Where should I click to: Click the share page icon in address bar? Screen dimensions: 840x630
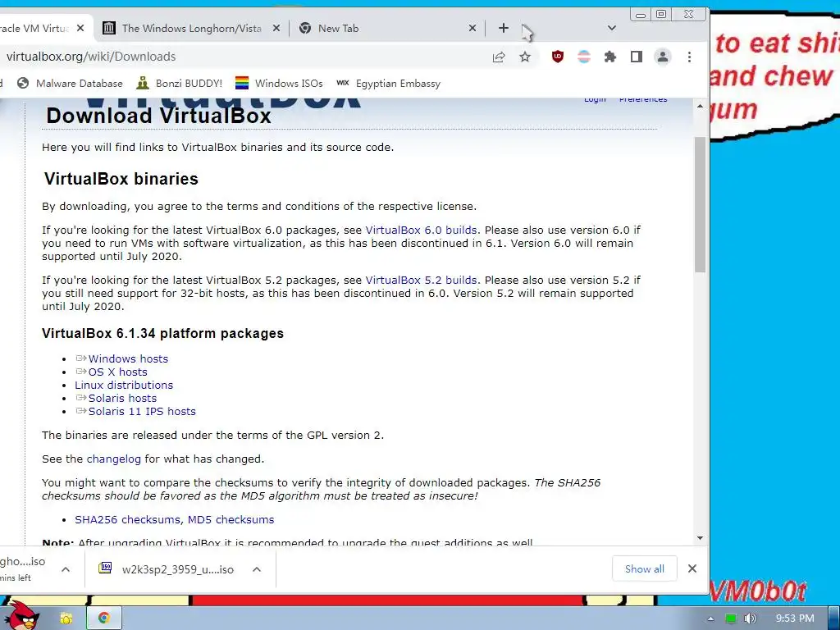tap(499, 57)
